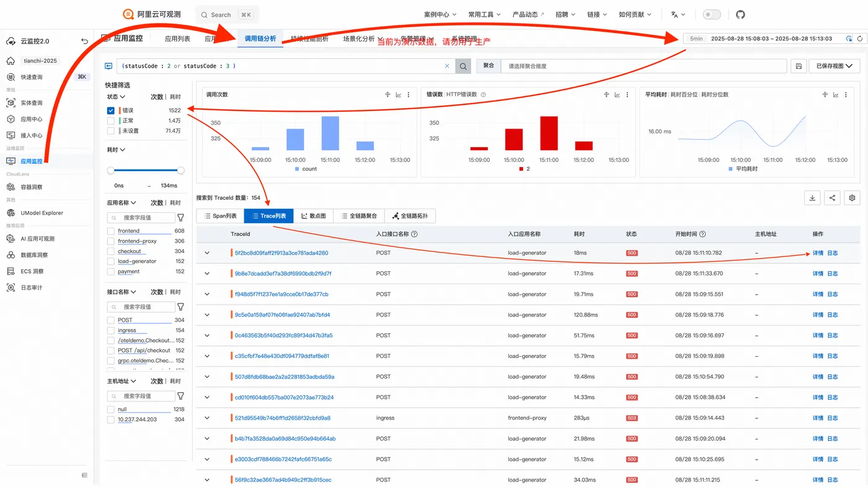Open 日志 for trace 9b8e7dcadd3ef7a38df6990bdb2f9d7f
This screenshot has width=868, height=489.
[x=833, y=274]
